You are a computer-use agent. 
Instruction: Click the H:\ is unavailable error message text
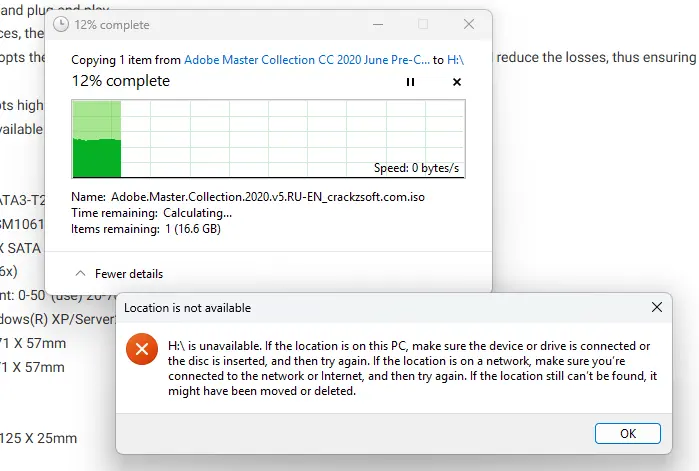point(412,369)
